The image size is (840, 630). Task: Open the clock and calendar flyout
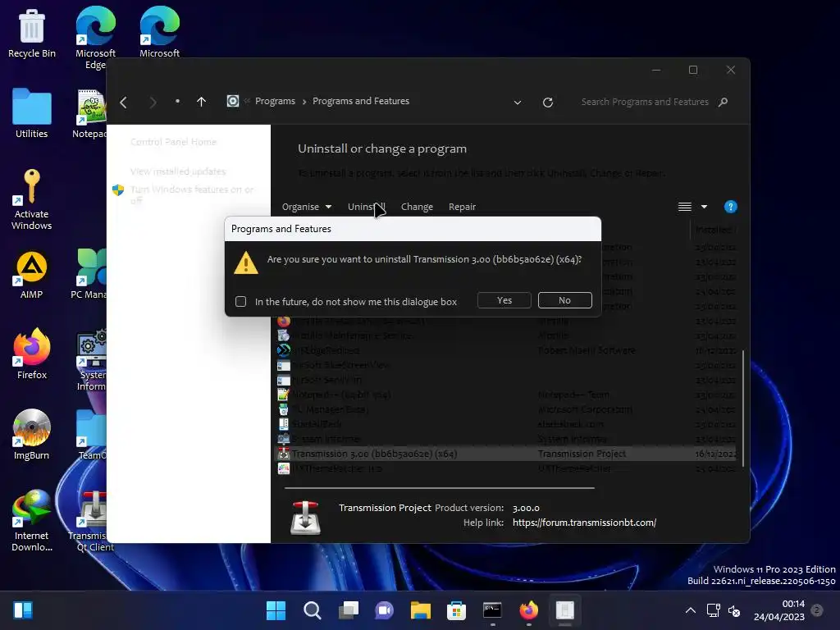point(779,610)
